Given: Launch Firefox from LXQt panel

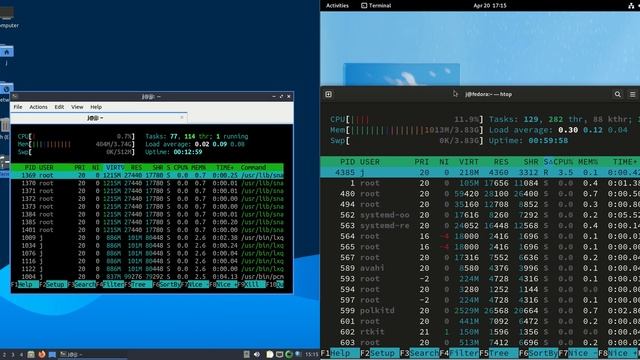Looking at the screenshot, I should (42, 354).
